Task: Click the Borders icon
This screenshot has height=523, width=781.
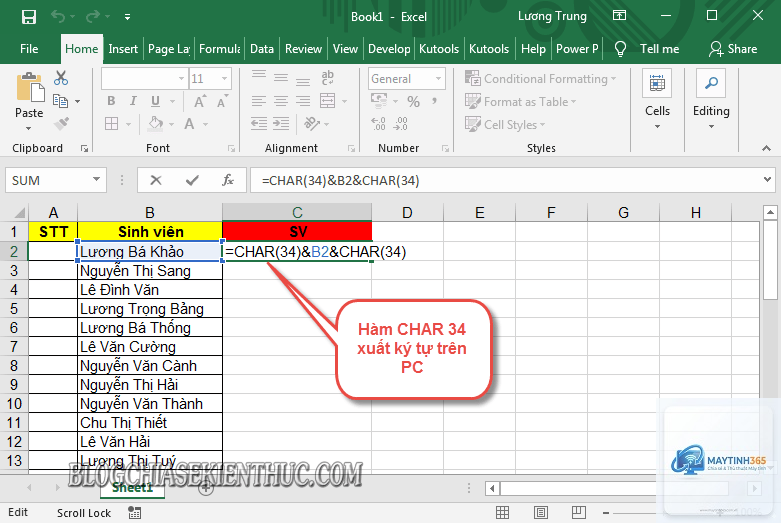Action: pos(112,124)
